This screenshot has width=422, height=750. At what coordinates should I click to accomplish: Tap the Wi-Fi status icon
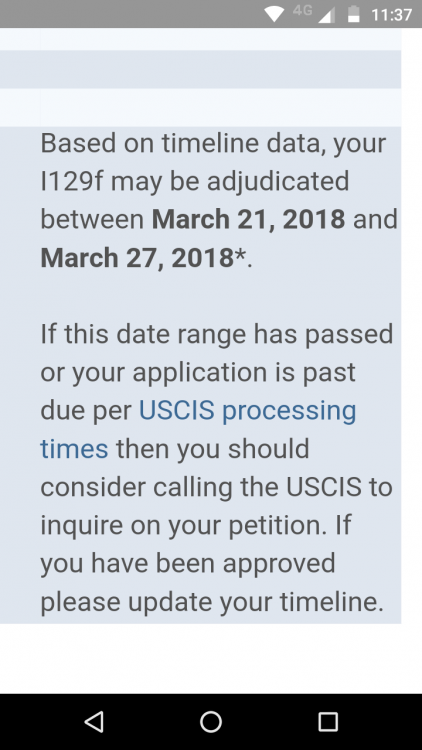point(274,14)
